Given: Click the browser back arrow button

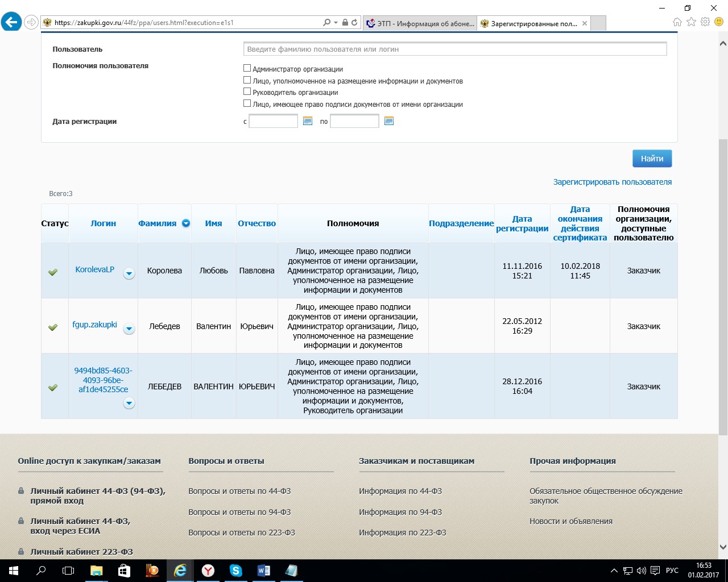Looking at the screenshot, I should (11, 23).
